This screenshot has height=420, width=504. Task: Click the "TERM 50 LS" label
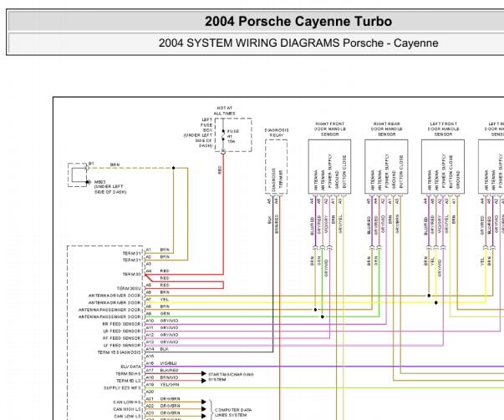click(x=128, y=381)
